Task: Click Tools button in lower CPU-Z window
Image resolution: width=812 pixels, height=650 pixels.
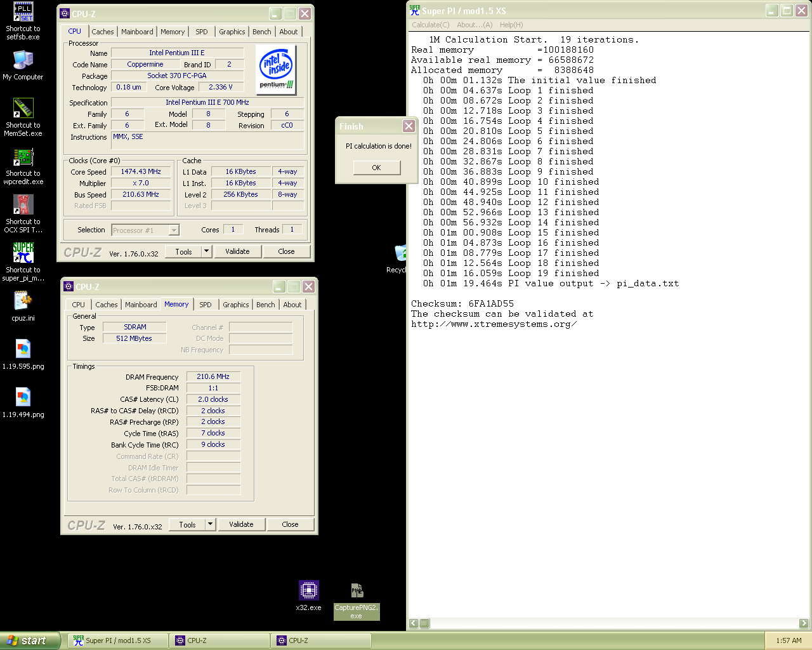Action: [187, 524]
